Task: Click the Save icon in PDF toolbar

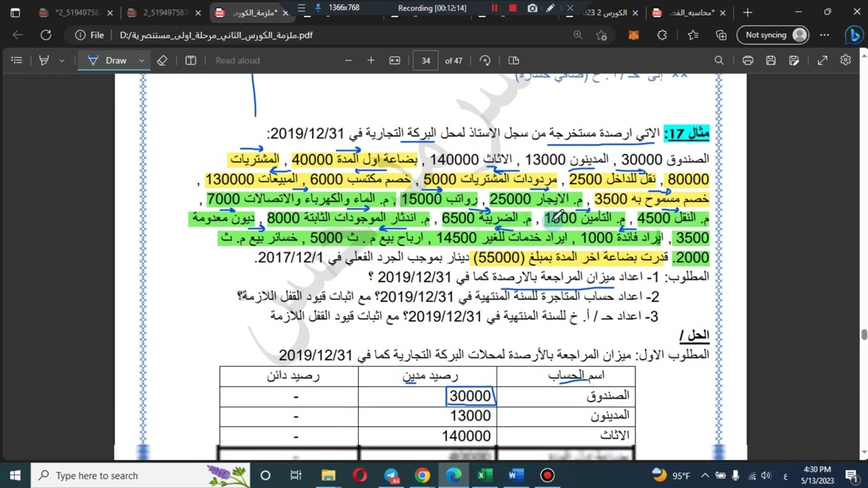Action: [771, 60]
